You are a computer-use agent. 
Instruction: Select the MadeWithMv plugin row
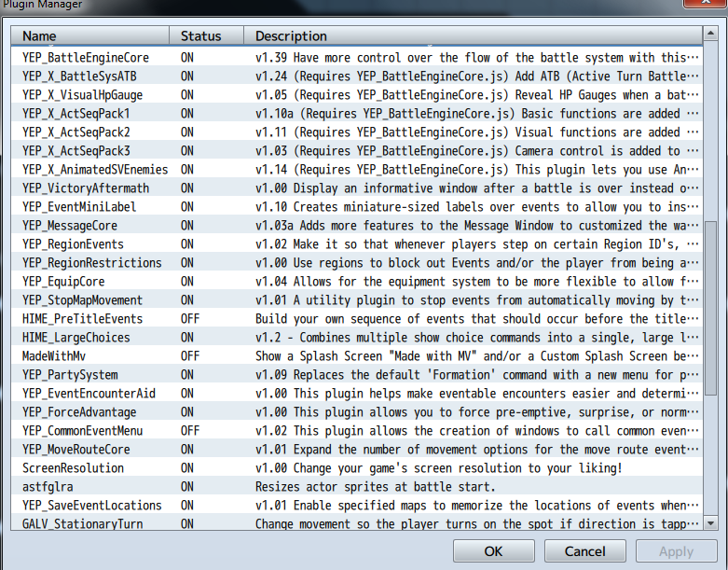[357, 355]
